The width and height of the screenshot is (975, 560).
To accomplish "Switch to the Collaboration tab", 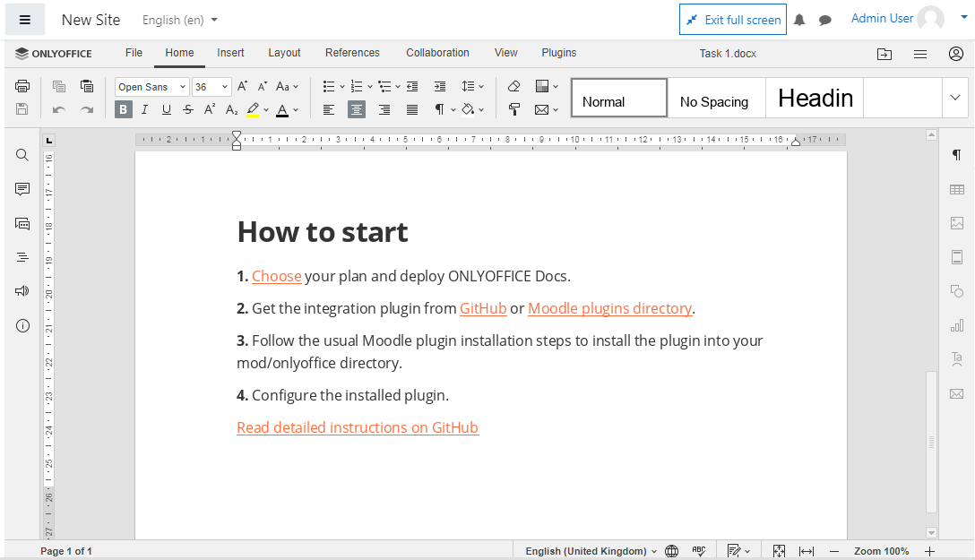I will pos(437,53).
